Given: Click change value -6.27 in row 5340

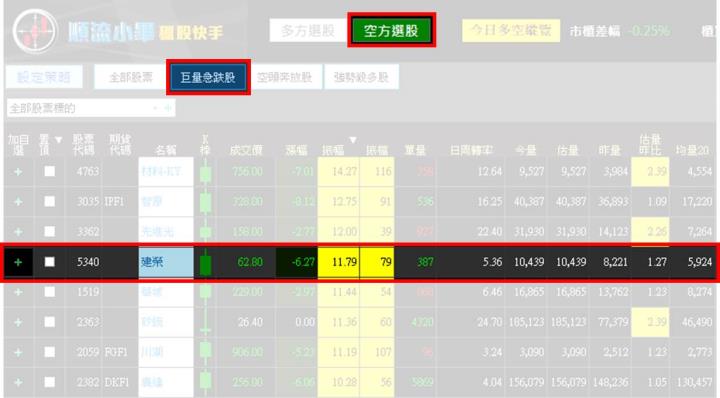Looking at the screenshot, I should (x=303, y=262).
